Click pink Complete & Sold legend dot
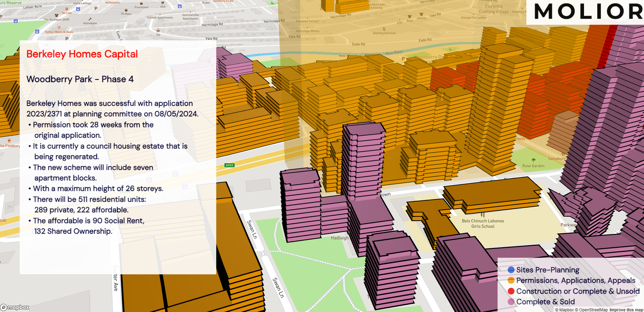Screen dimensions: 644x312 point(511,302)
